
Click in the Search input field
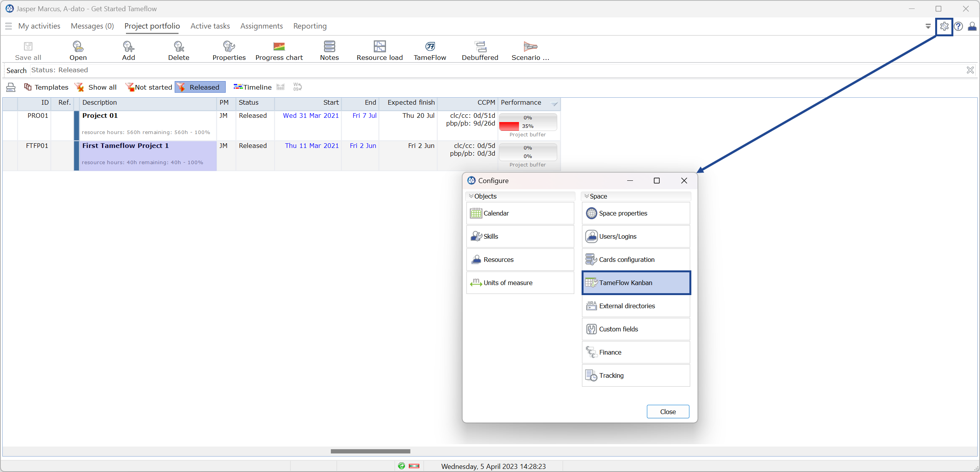[497, 70]
